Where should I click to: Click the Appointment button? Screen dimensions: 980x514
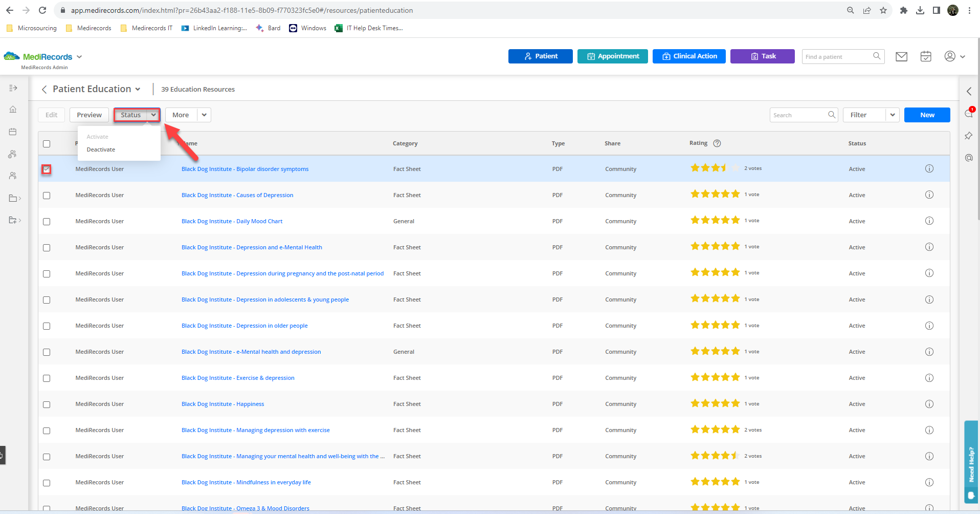coord(613,56)
